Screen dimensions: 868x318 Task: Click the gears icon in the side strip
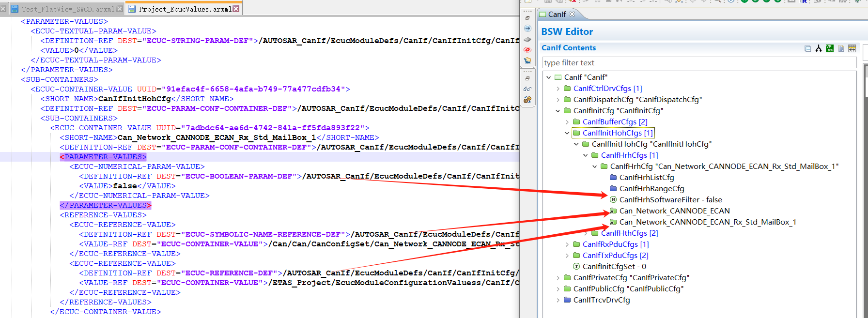click(527, 100)
